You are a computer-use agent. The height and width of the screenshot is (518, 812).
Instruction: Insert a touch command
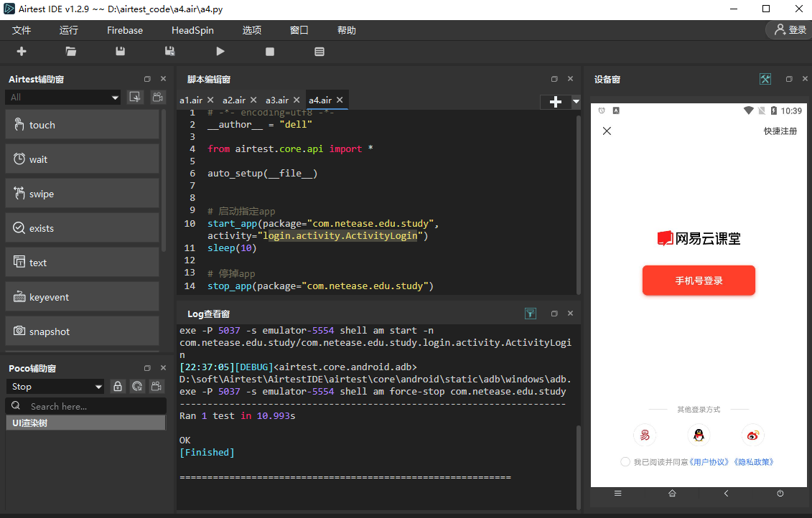coord(82,125)
